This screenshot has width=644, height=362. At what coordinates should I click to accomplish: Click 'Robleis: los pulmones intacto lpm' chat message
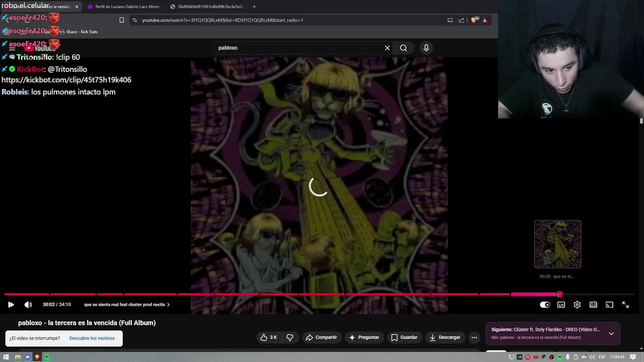pyautogui.click(x=58, y=92)
